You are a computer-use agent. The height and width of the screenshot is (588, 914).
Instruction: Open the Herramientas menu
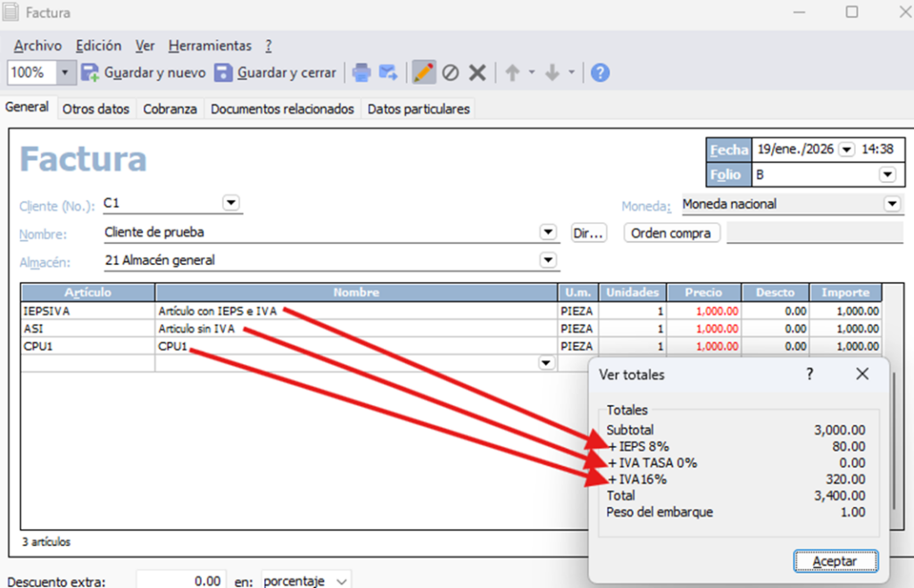[x=210, y=46]
